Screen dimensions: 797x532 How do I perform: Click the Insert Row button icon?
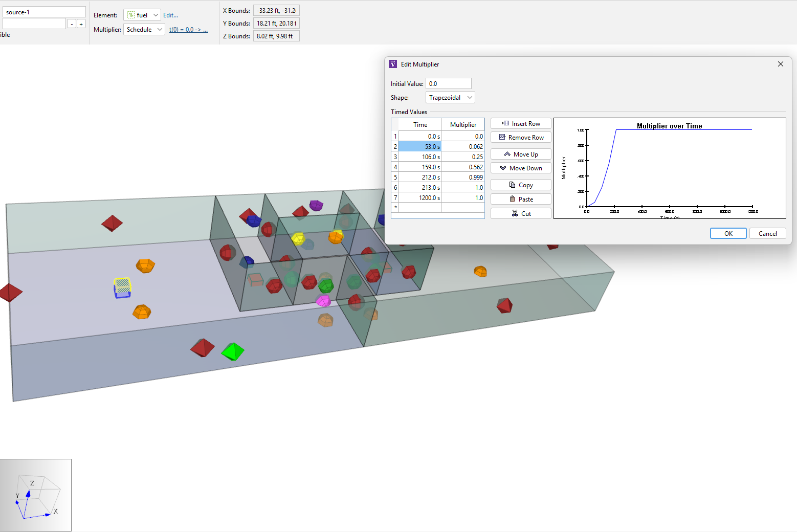[505, 124]
